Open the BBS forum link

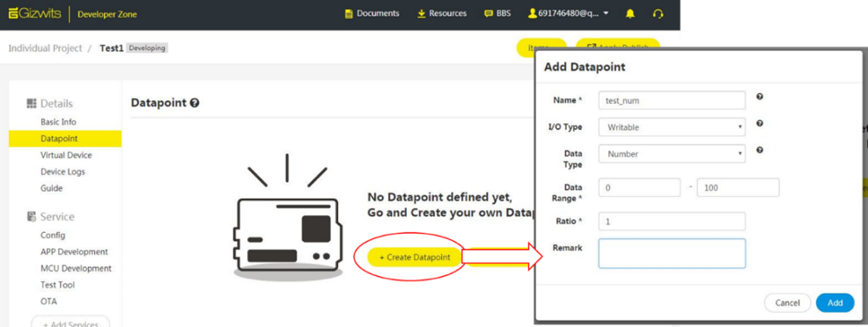pyautogui.click(x=497, y=13)
